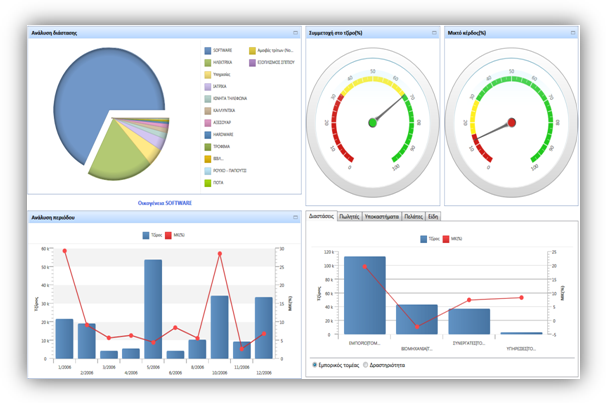Open the Υποκαταστήματα tab

[x=382, y=216]
